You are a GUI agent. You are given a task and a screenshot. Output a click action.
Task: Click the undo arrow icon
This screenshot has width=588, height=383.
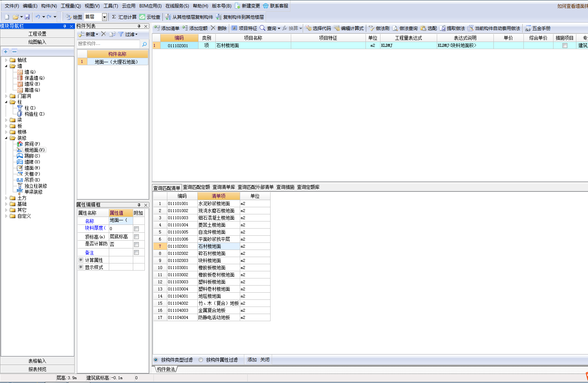point(38,17)
